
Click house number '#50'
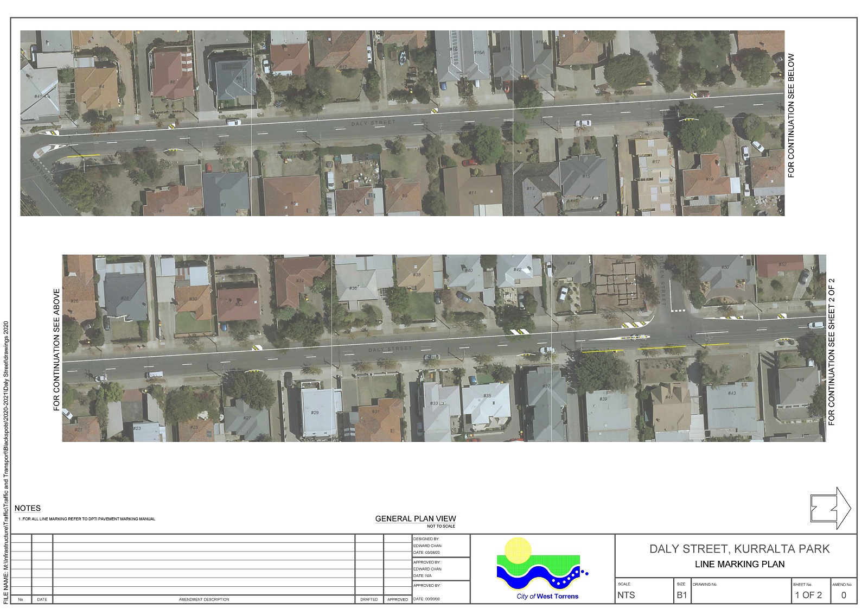coord(725,267)
